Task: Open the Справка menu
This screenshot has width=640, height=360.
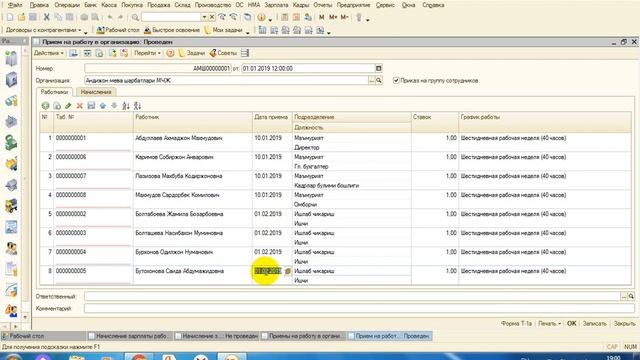Action: [x=433, y=5]
